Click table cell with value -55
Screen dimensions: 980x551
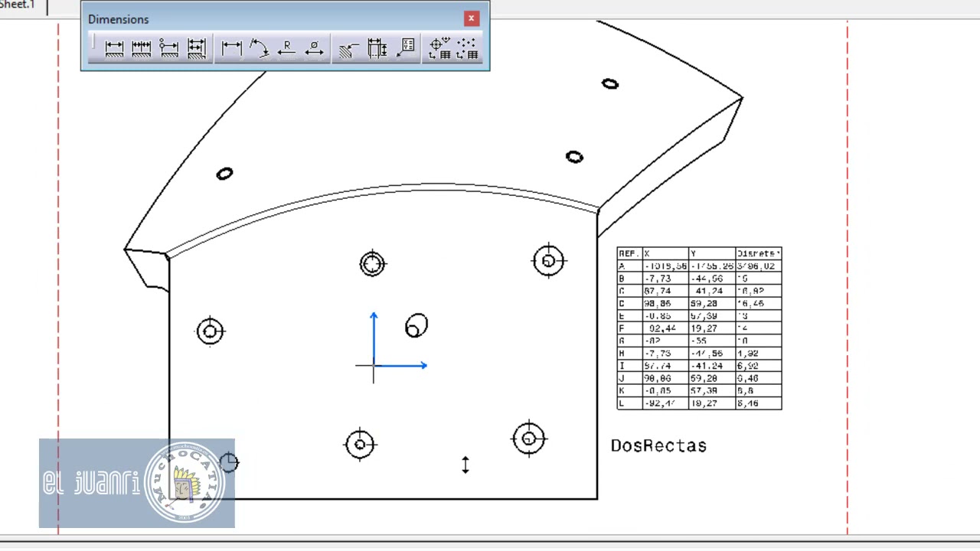tap(712, 341)
